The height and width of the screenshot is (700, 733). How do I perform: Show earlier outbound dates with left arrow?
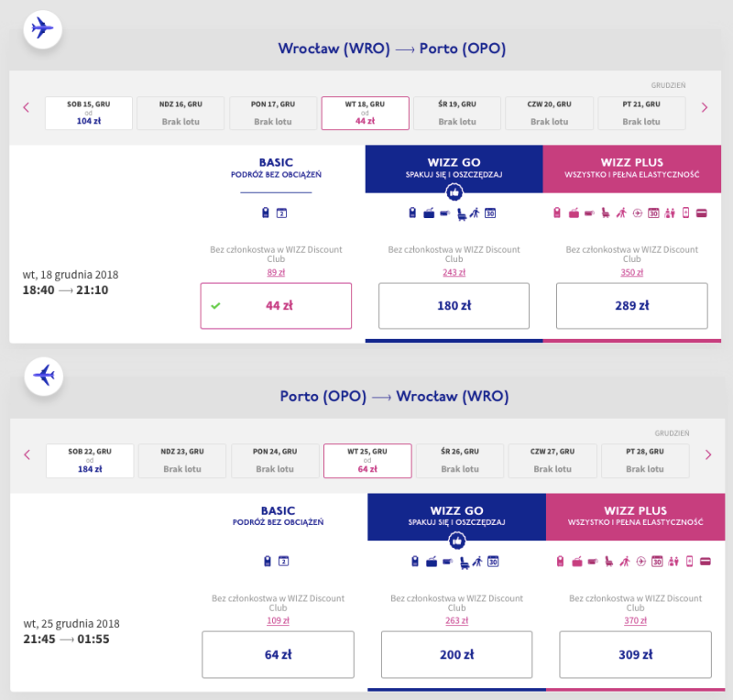click(x=27, y=107)
